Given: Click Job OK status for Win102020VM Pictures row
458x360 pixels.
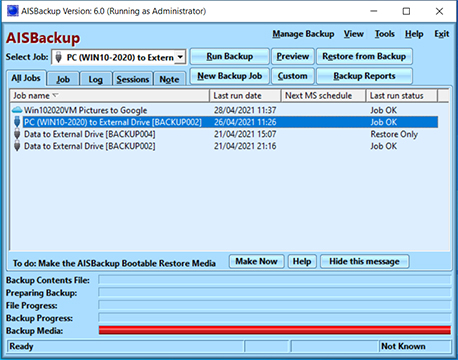Looking at the screenshot, I should 383,110.
